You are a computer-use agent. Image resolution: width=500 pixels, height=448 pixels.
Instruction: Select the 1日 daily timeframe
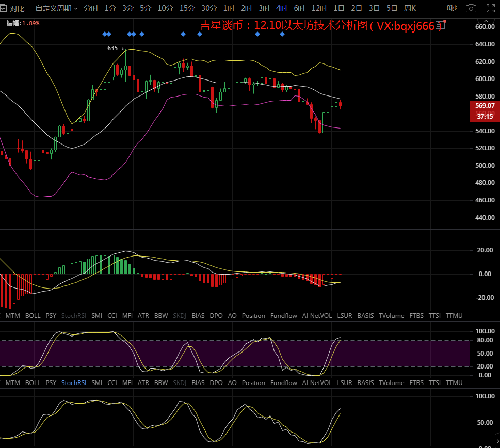coord(339,8)
